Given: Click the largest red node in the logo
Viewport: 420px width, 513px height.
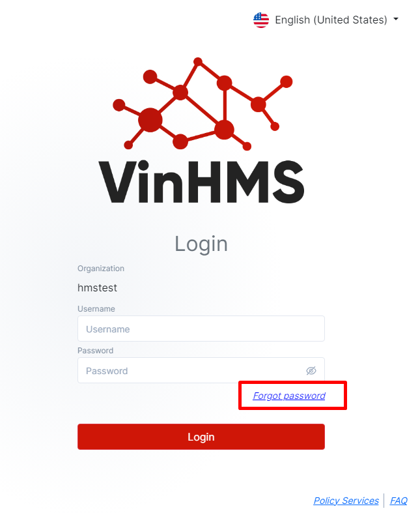Looking at the screenshot, I should point(150,120).
